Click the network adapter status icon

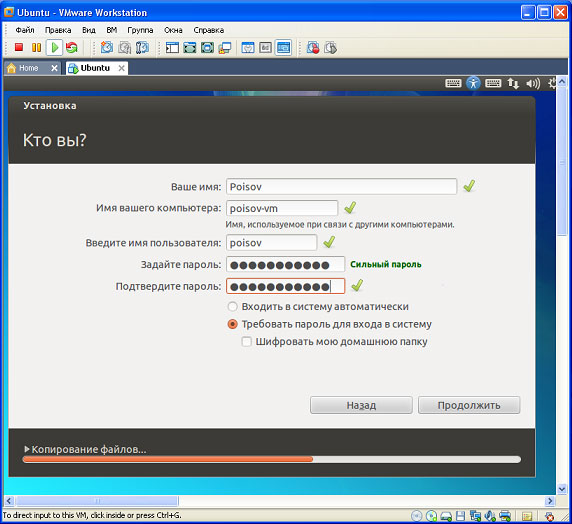point(475,516)
